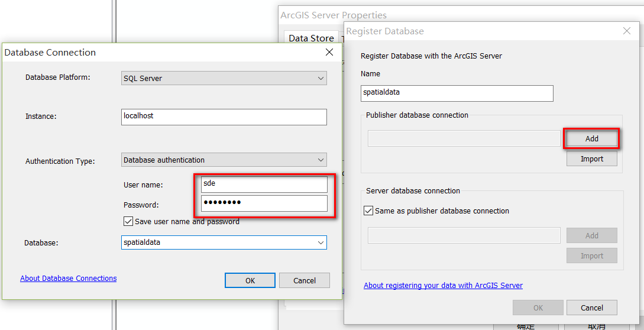Click Add for publisher database connection
The width and height of the screenshot is (644, 330).
coord(591,138)
